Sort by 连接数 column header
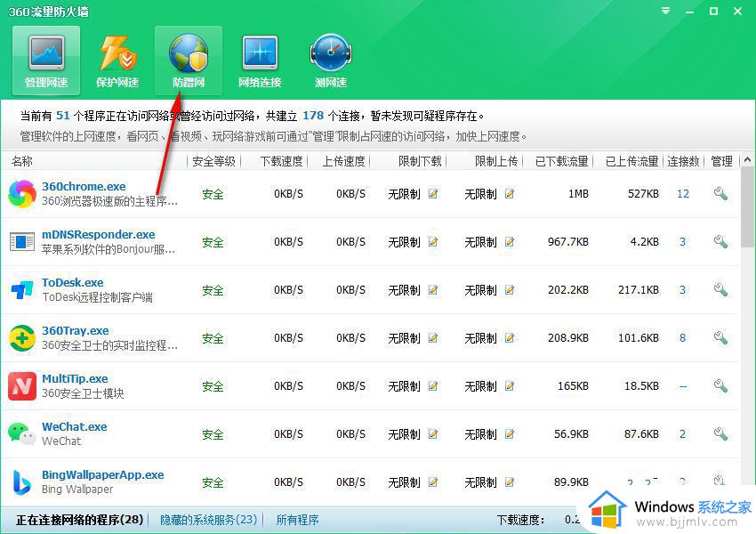The image size is (756, 534). (683, 161)
